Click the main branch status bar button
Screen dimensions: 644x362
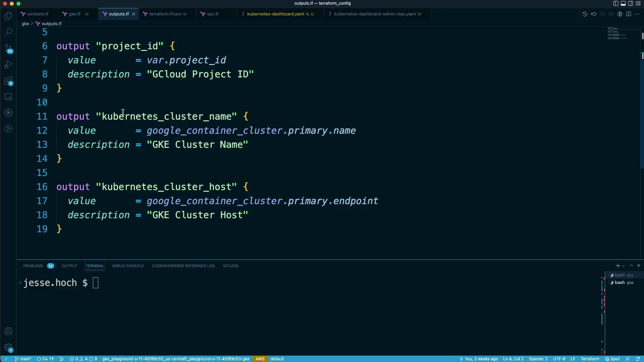(23, 359)
